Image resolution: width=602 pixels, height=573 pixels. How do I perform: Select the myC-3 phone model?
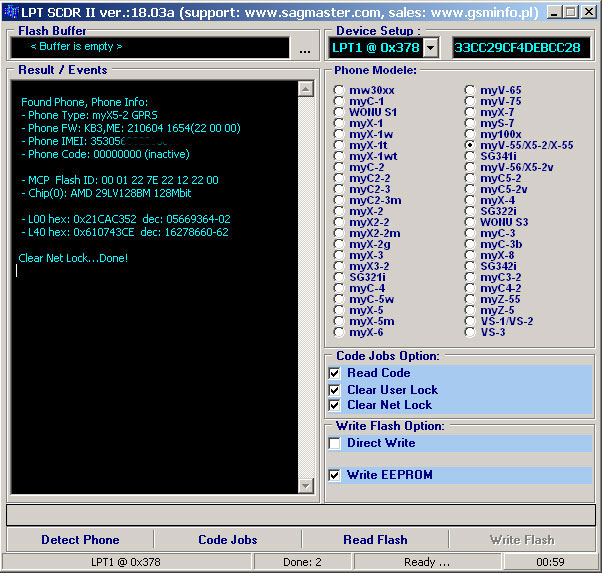pyautogui.click(x=470, y=234)
